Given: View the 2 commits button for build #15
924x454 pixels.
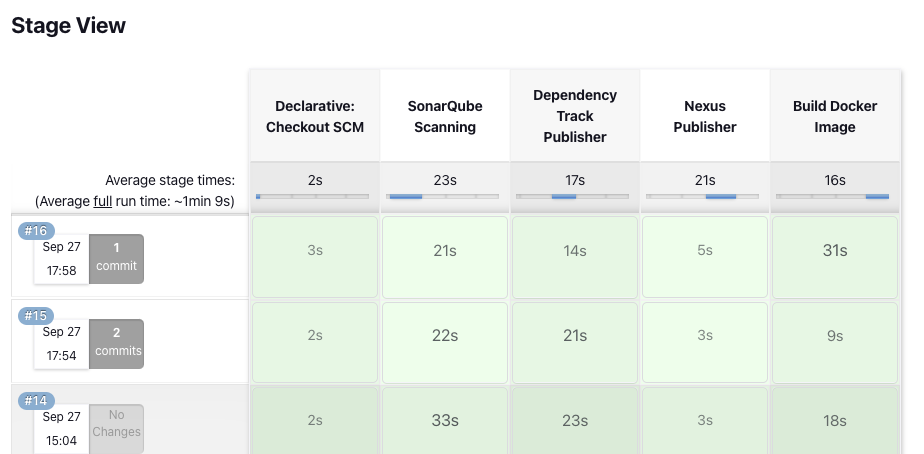Looking at the screenshot, I should 116,344.
